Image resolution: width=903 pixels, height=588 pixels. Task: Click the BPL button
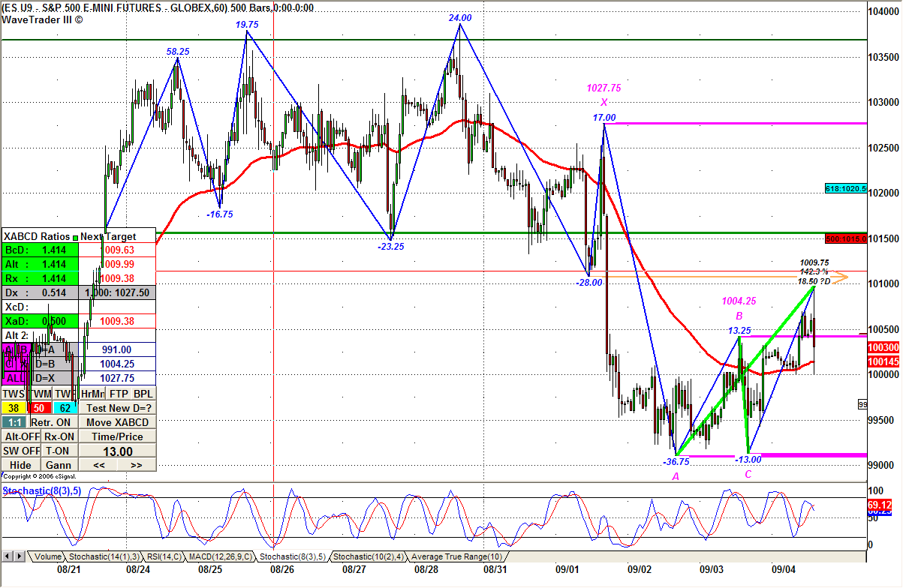(x=143, y=394)
